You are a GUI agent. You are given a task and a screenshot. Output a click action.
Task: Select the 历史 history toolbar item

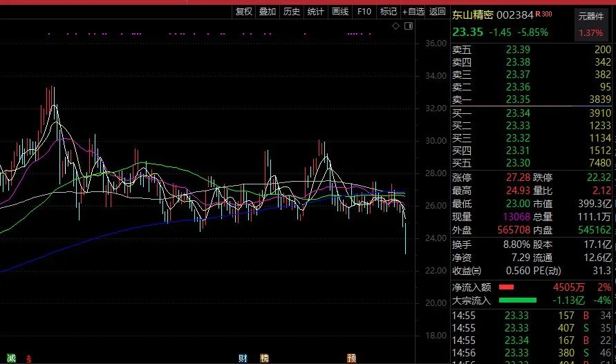[x=292, y=11]
